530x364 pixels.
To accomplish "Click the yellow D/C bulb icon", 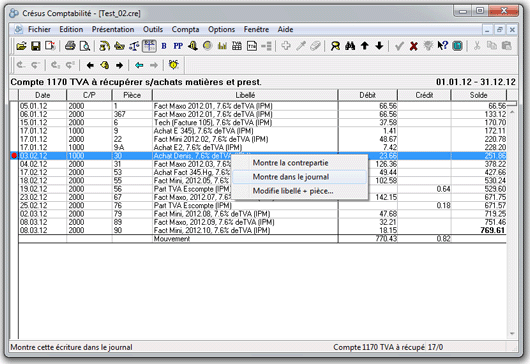I will coord(174,65).
